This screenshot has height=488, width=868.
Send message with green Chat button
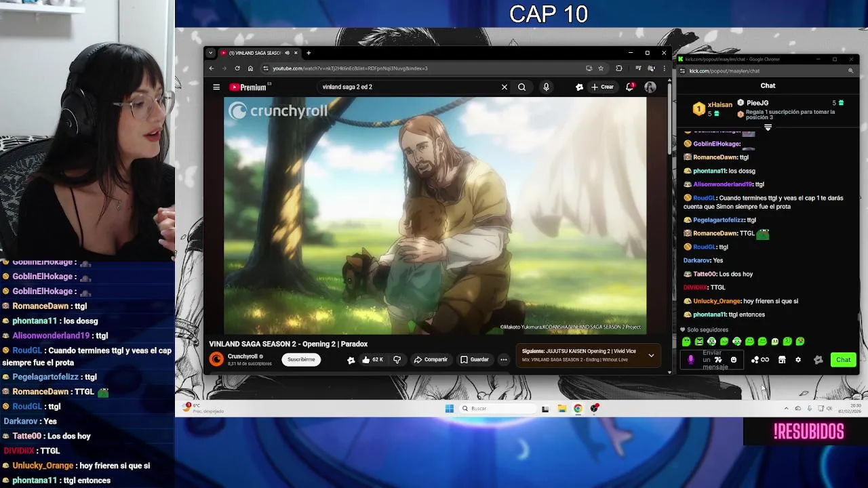pyautogui.click(x=843, y=360)
